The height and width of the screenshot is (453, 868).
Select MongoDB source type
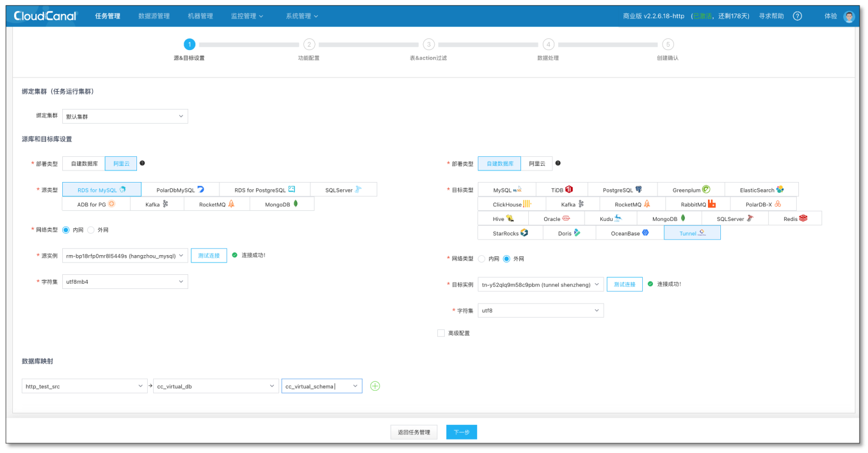pos(282,204)
